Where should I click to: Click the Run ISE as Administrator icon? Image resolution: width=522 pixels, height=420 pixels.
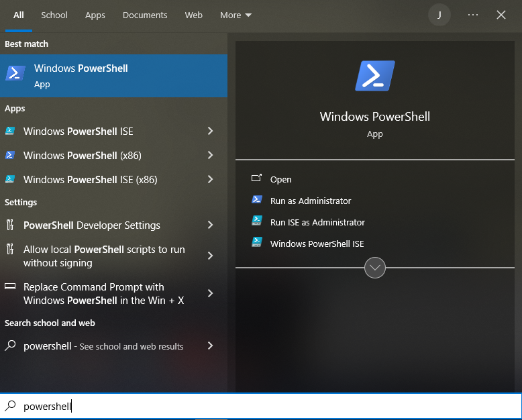[257, 221]
